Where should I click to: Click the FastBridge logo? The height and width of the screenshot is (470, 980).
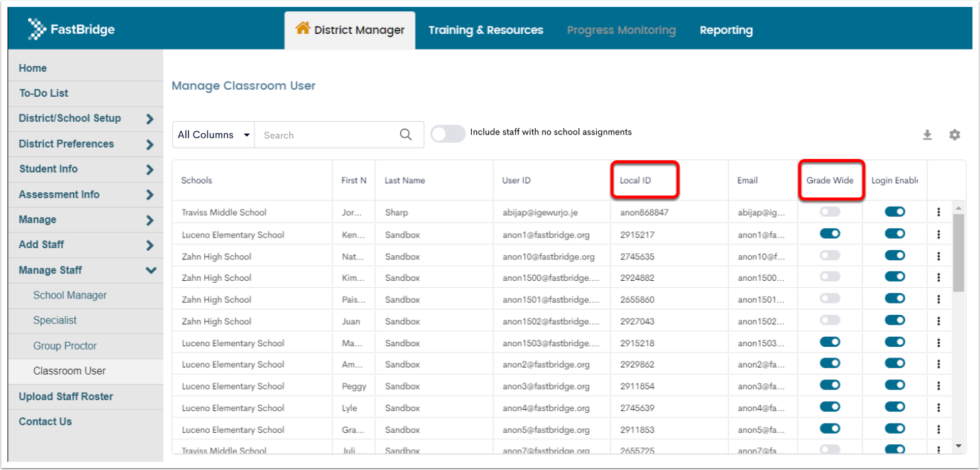(x=72, y=30)
